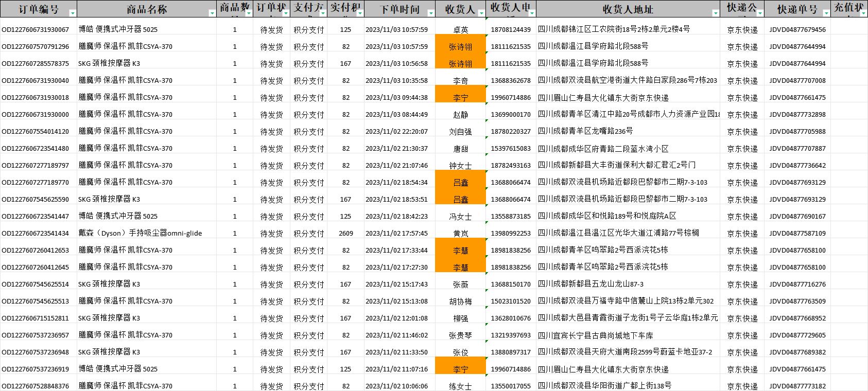Open the 快递单号 column filter dropdown

826,13
